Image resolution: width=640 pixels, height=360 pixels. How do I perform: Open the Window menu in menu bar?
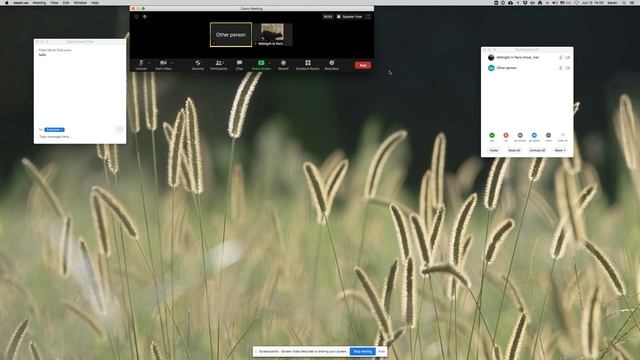80,2
